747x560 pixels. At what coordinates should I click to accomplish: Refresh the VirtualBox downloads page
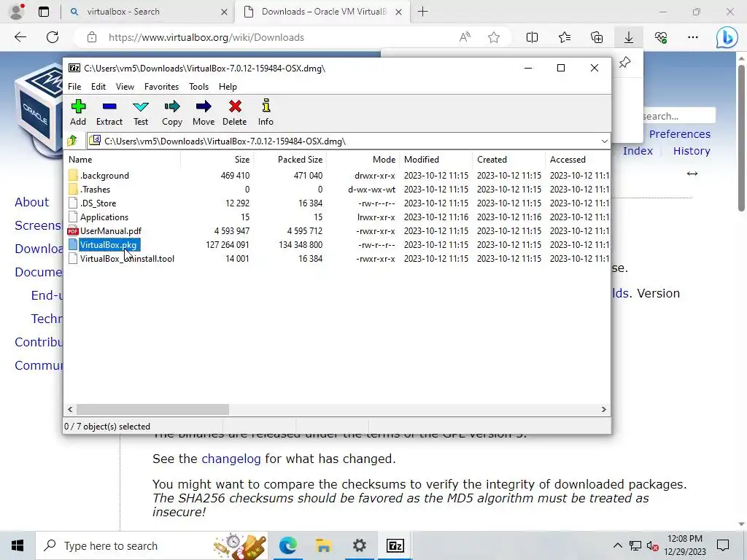click(x=53, y=37)
